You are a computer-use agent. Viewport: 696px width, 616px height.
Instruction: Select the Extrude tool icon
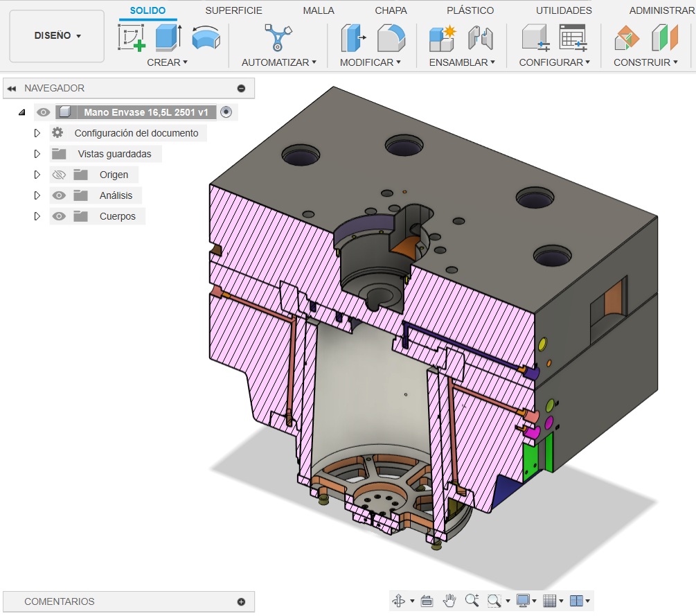coord(168,37)
